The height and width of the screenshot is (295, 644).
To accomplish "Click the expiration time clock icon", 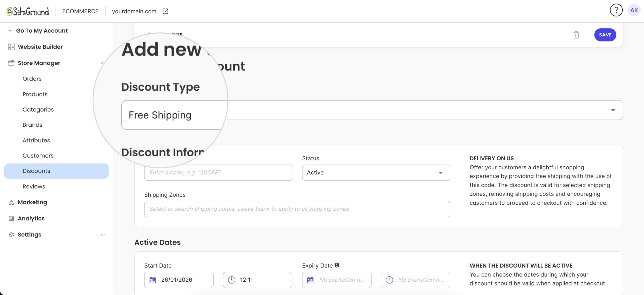I will tap(389, 280).
